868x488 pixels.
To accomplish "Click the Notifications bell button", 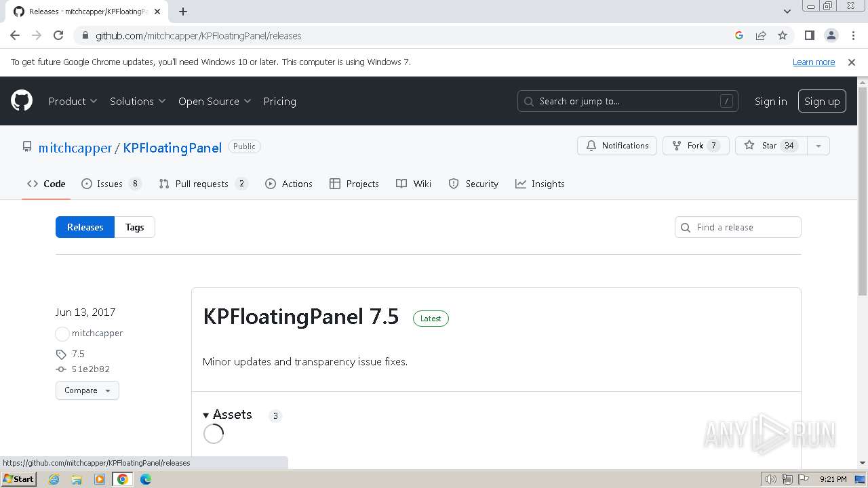I will click(x=617, y=146).
